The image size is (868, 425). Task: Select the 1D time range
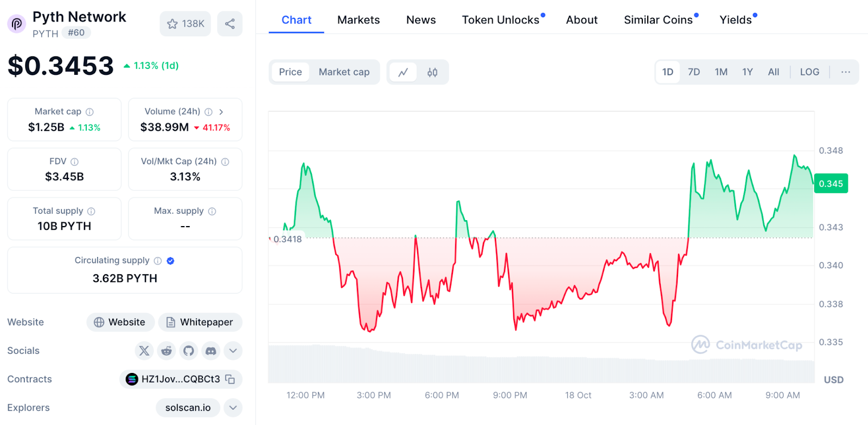(668, 72)
